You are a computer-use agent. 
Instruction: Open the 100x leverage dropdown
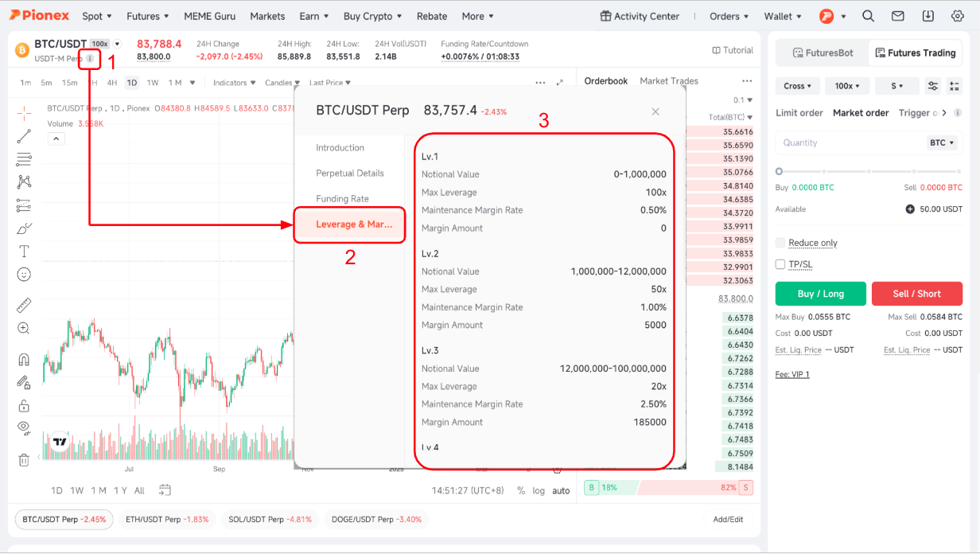[847, 86]
